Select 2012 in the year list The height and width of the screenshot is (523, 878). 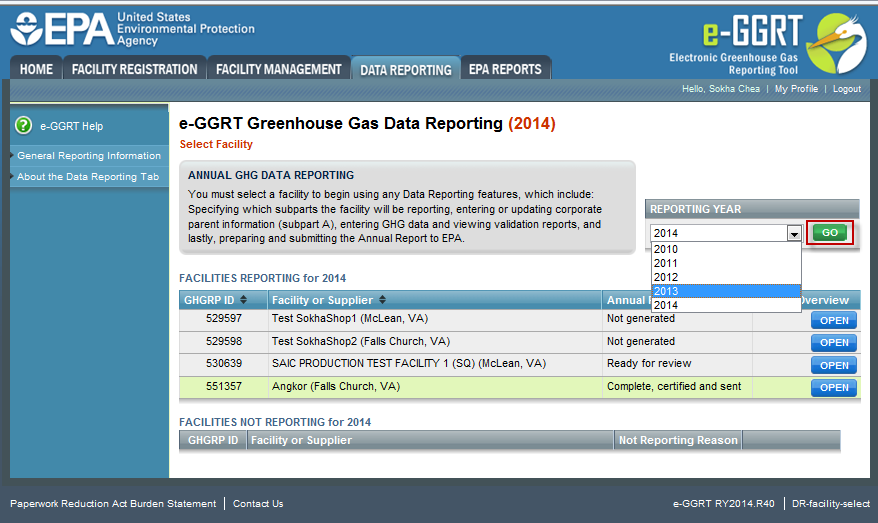[726, 277]
